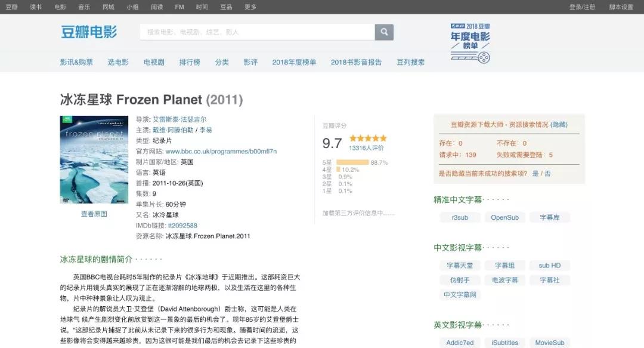Click the Frozen Planet poster image
The height and width of the screenshot is (348, 644).
(x=93, y=160)
